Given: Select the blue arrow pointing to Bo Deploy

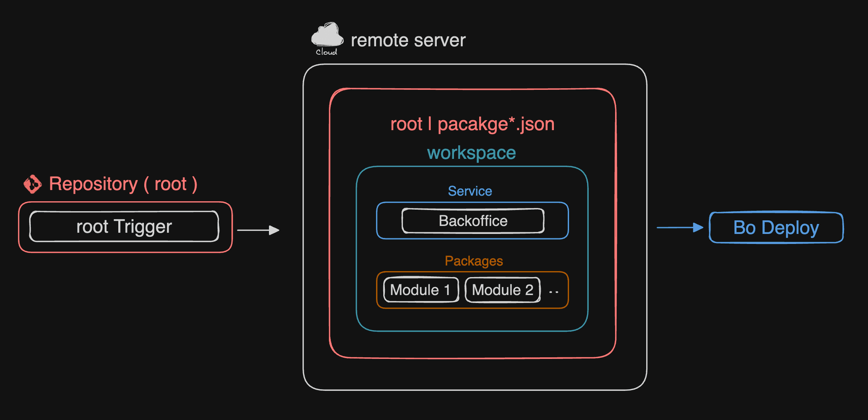Looking at the screenshot, I should pyautogui.click(x=679, y=228).
